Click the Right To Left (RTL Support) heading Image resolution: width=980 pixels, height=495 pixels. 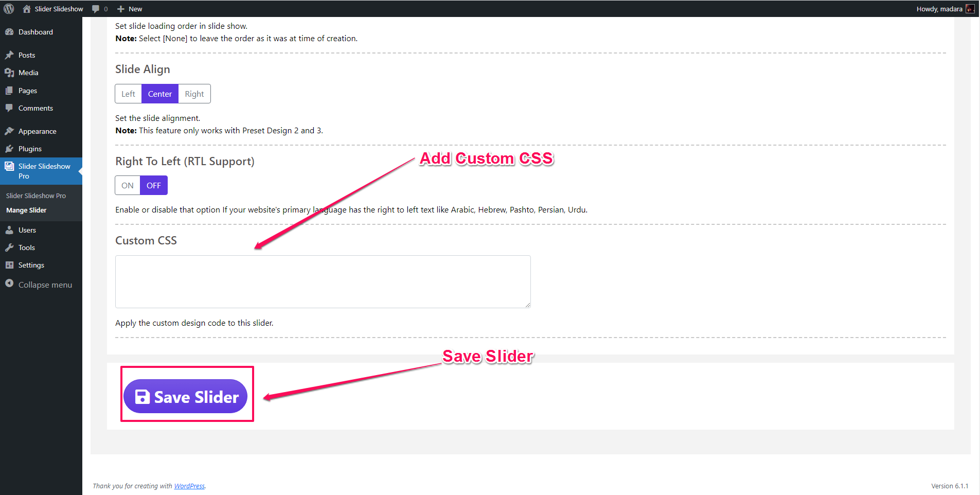(x=185, y=161)
